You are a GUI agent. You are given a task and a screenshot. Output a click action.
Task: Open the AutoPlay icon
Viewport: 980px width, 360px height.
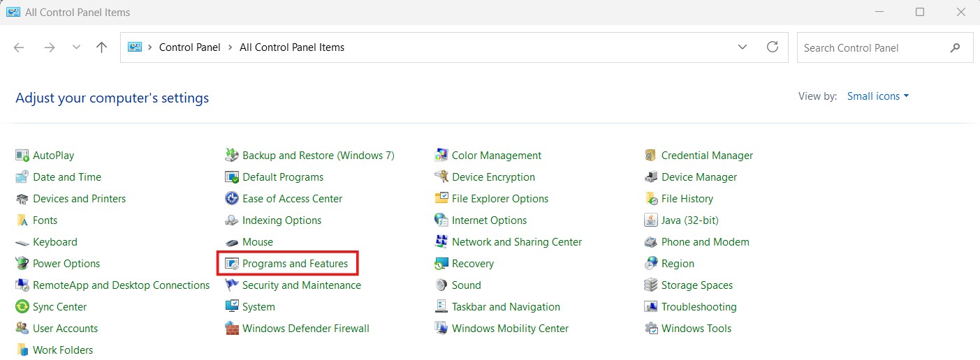click(22, 156)
